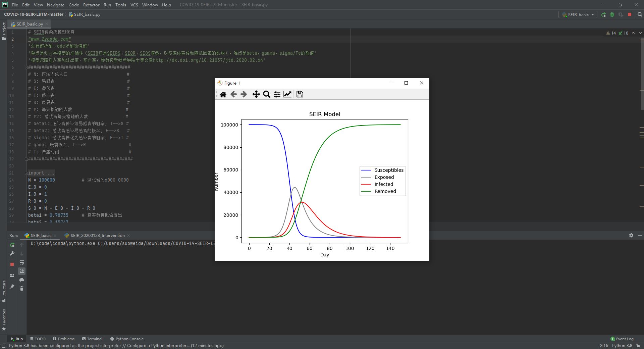The image size is (644, 349).
Task: Toggle soft-wrap in Run console
Action: pyautogui.click(x=22, y=262)
